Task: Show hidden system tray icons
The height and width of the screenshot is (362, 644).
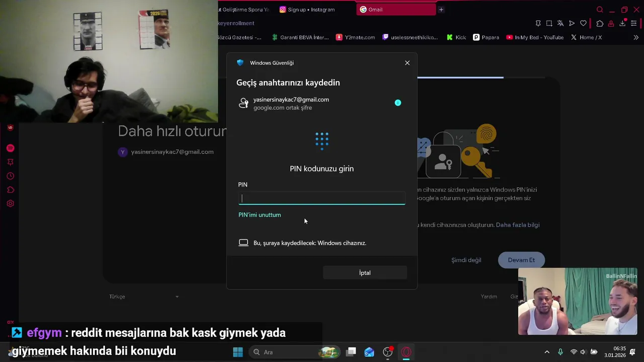Action: 547,352
